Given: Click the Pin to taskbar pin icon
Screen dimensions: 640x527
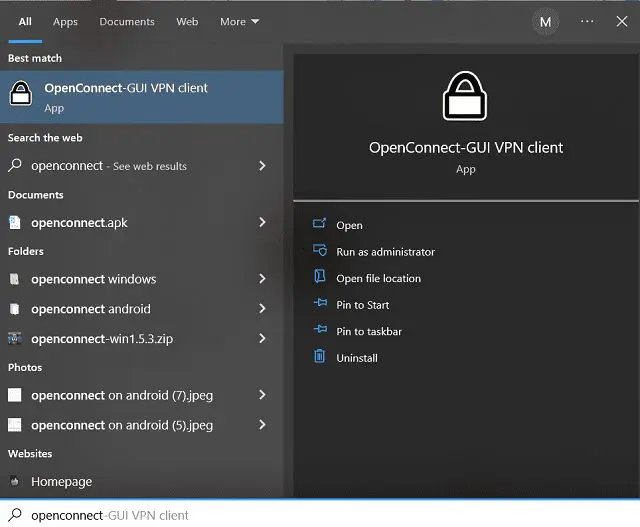Looking at the screenshot, I should coord(320,330).
